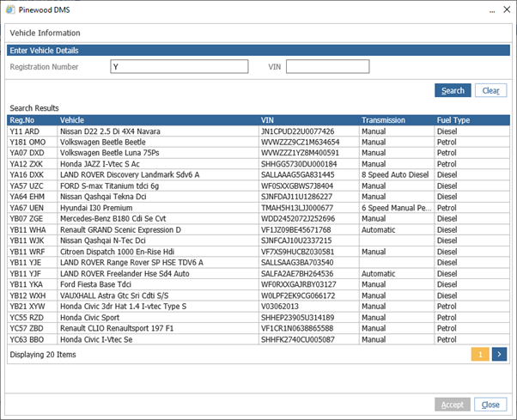
Task: Click VIN SHHFK2740CU005087
Action: click(298, 339)
